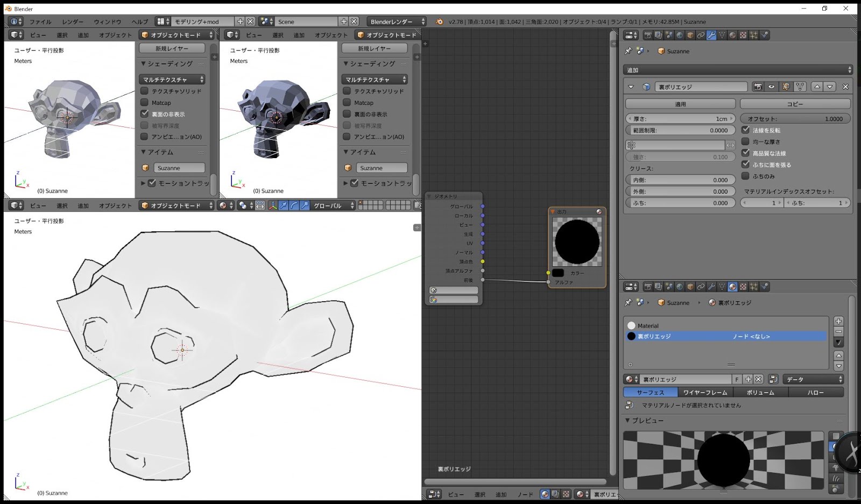Open マルチテクスチャ dropdown in left viewport panel
861x504 pixels.
tap(172, 79)
